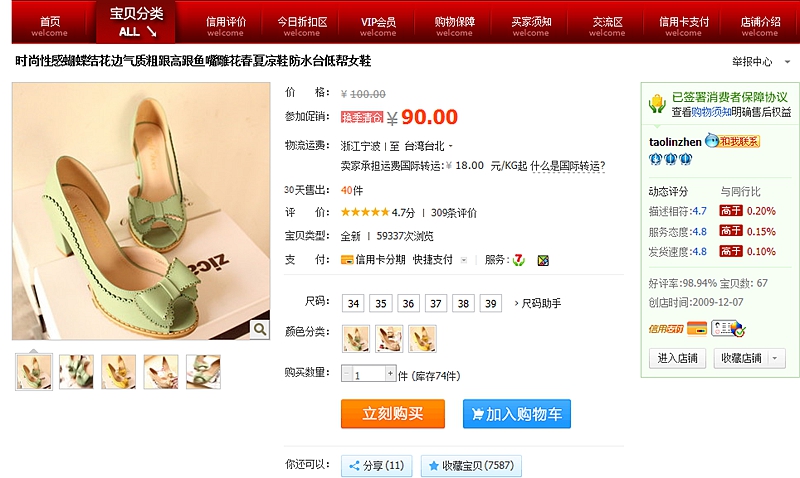Image resolution: width=800 pixels, height=478 pixels.
Task: Expand the 举报中心 dropdown arrow
Action: [x=787, y=62]
